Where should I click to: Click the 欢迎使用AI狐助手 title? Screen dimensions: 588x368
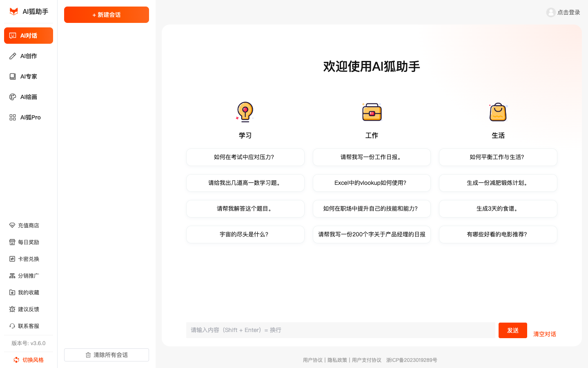[372, 66]
